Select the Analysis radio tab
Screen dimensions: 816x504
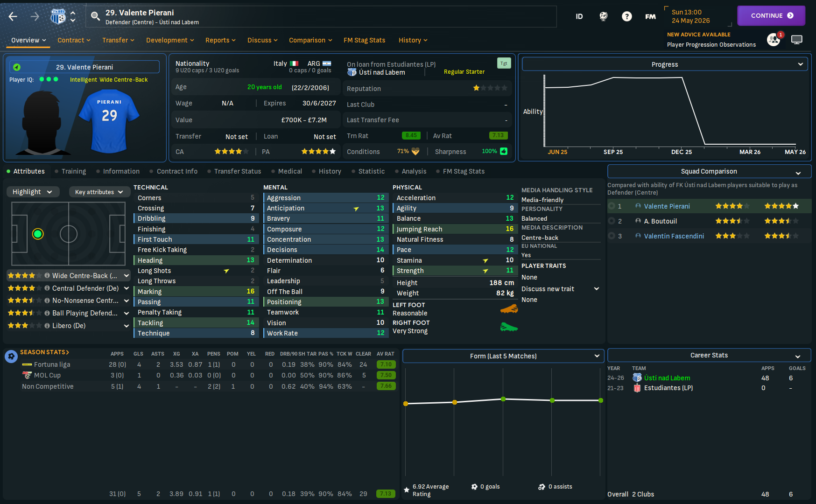410,171
